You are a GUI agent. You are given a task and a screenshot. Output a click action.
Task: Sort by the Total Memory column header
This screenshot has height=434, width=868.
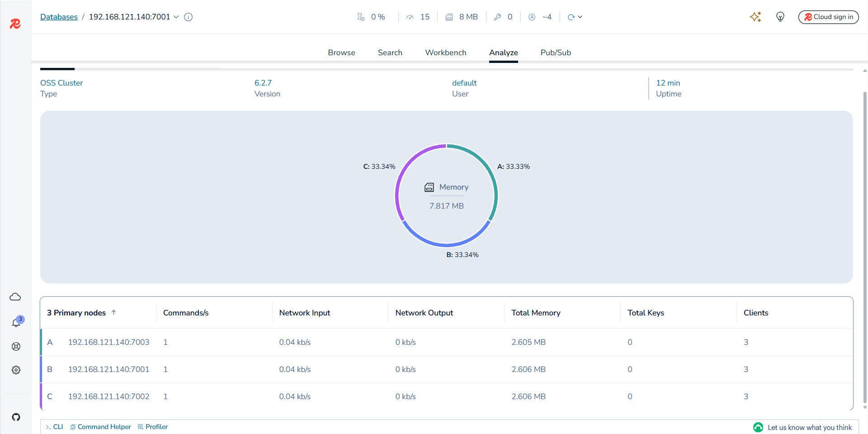(536, 313)
